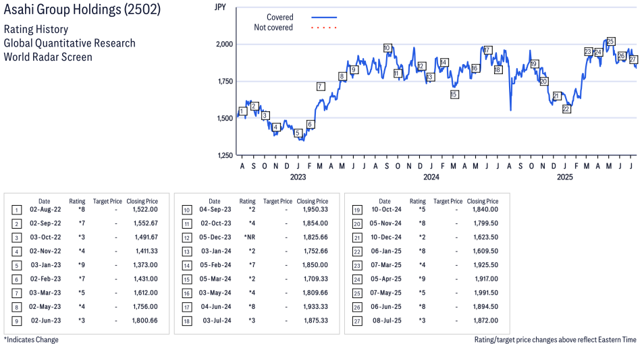Click closing price 1,872.00
Viewport: 644px width, 344px height.
click(x=486, y=320)
